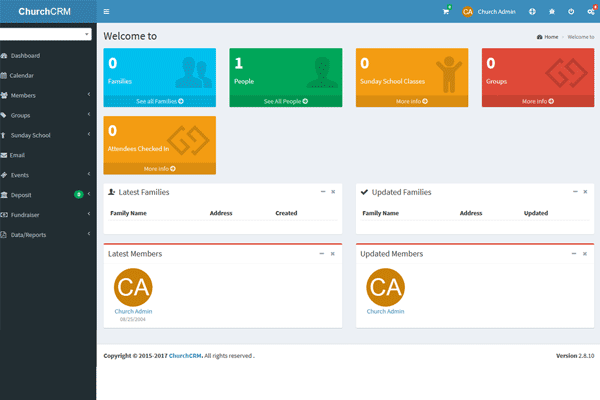Click the Church Admin avatar under Latest Members

pos(134,288)
